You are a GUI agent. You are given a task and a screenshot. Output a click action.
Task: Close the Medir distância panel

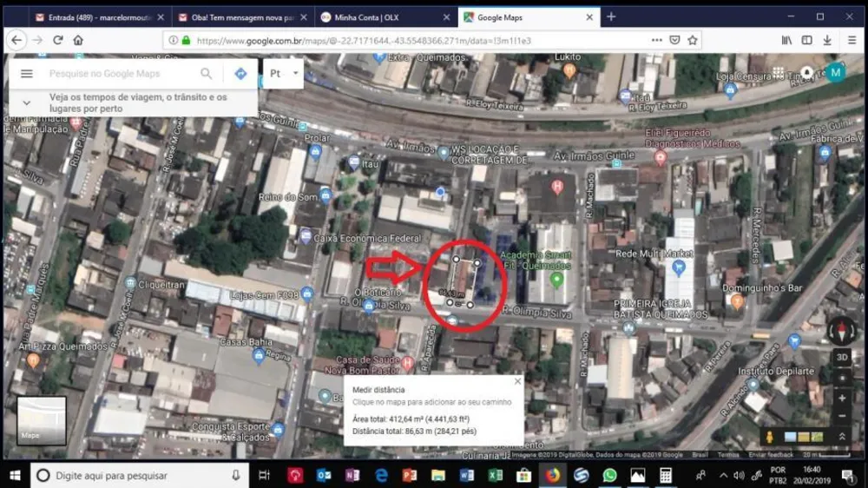coord(517,381)
